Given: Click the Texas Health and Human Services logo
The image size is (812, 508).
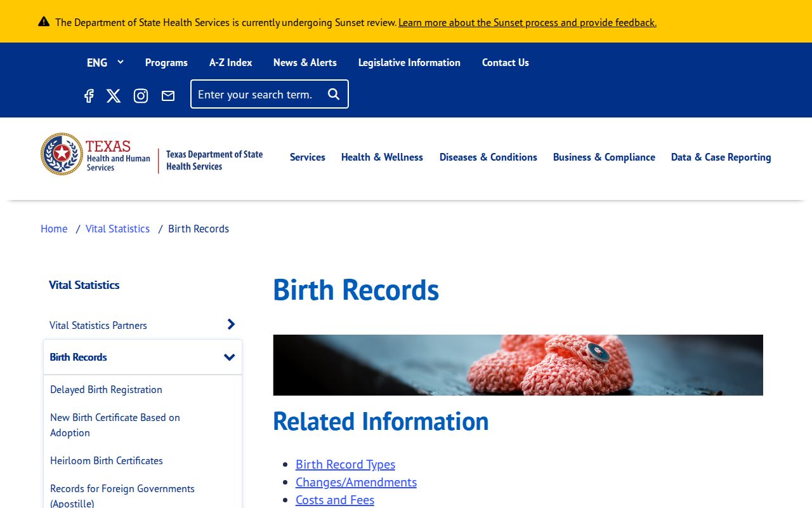Looking at the screenshot, I should pos(96,154).
